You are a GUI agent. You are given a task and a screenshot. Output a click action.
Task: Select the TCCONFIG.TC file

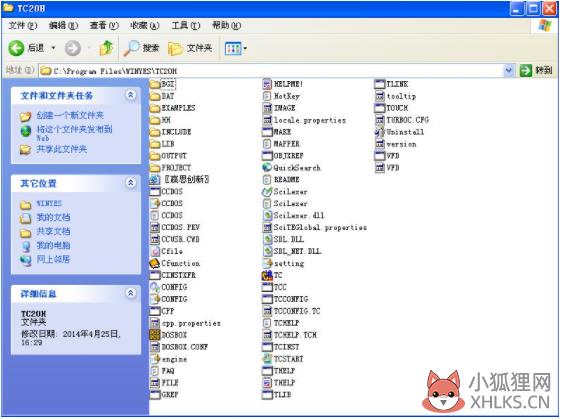click(291, 311)
